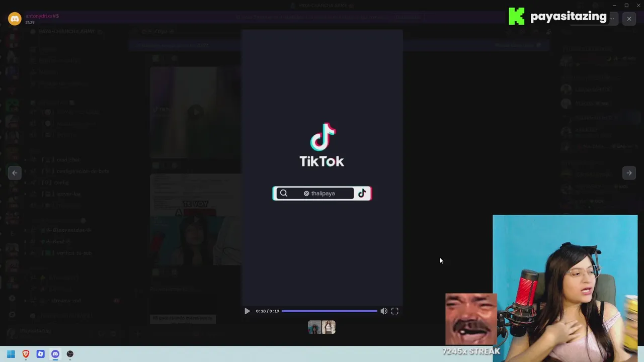Close the media viewer with the X button
The width and height of the screenshot is (644, 362).
[x=629, y=19]
